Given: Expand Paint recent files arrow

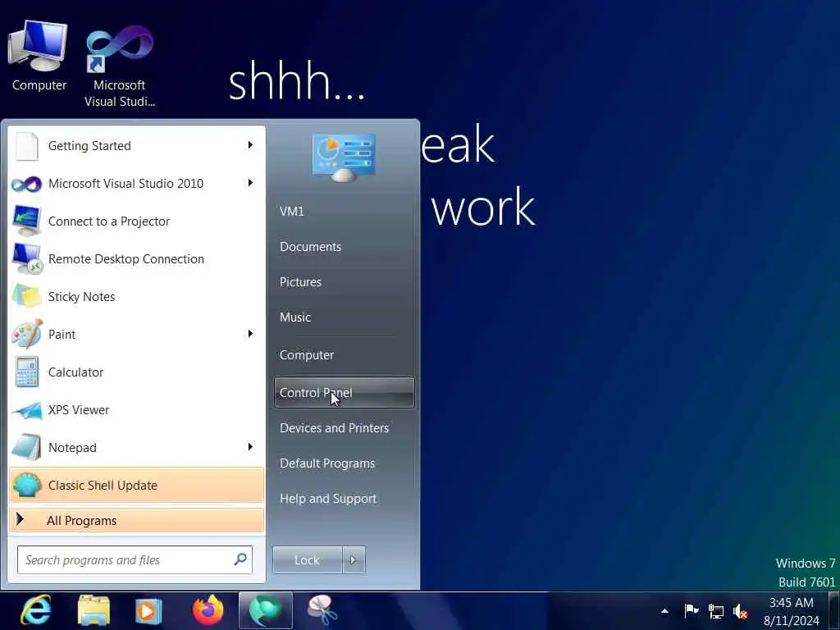Looking at the screenshot, I should [x=250, y=334].
